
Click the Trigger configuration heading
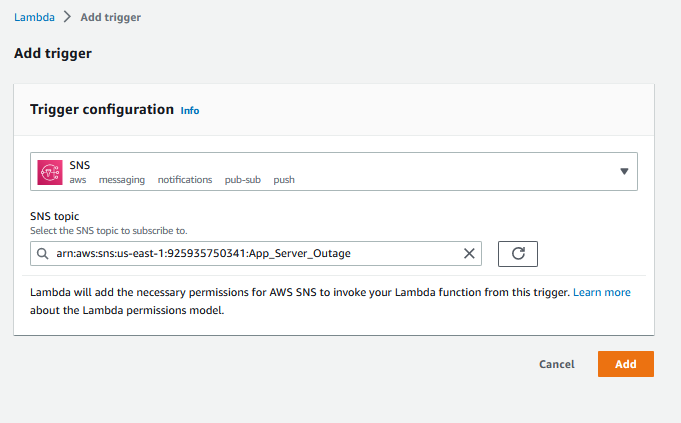[x=102, y=110]
